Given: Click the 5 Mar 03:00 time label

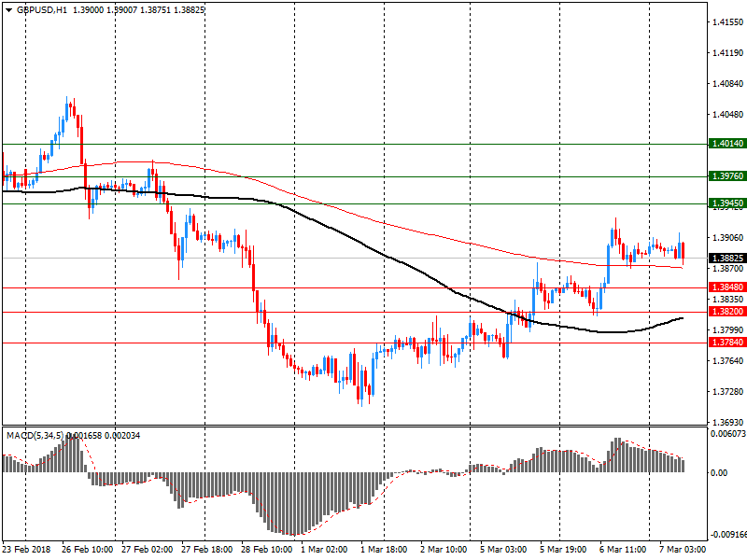Looking at the screenshot, I should 503,549.
